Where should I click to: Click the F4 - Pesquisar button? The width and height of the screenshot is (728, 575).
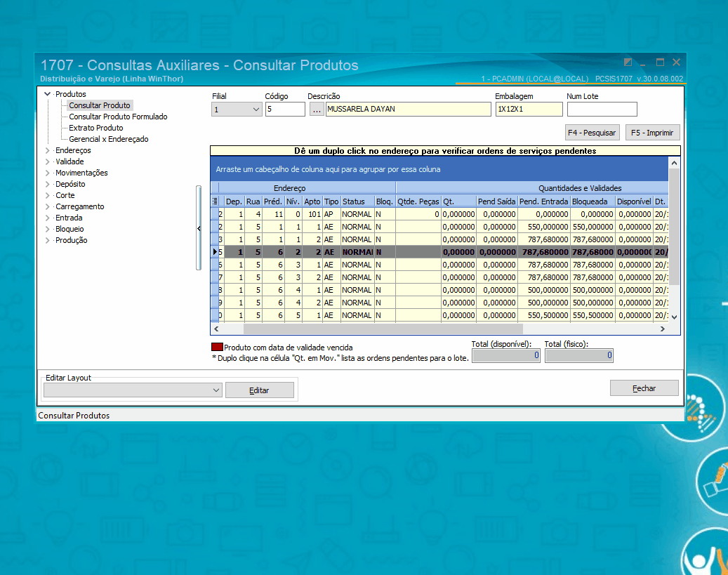tap(592, 133)
